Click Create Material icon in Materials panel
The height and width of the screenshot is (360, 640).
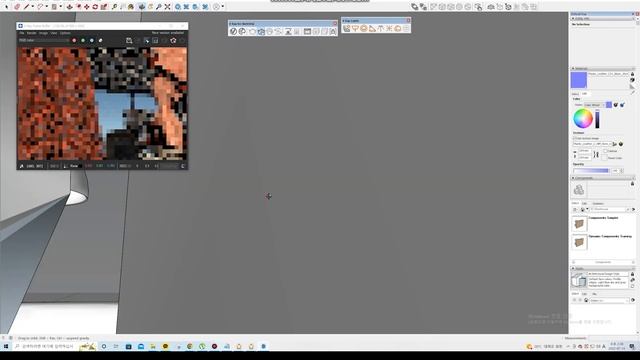click(x=632, y=80)
